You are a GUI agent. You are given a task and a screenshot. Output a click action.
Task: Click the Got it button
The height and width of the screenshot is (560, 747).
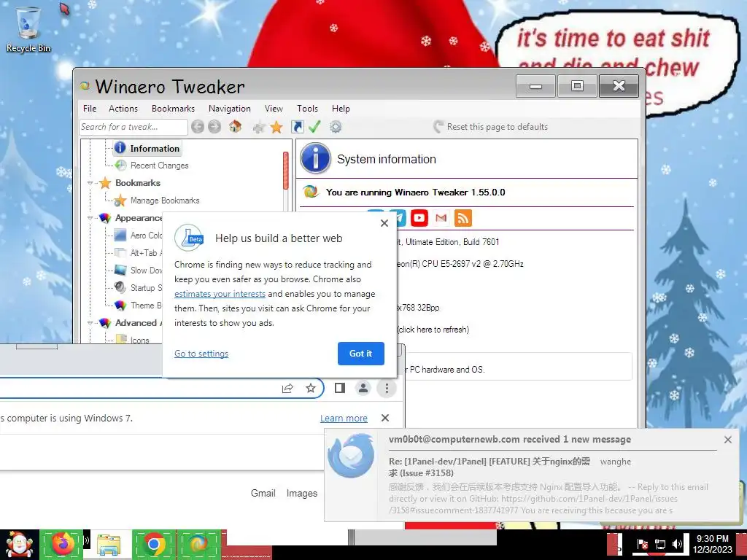click(360, 354)
